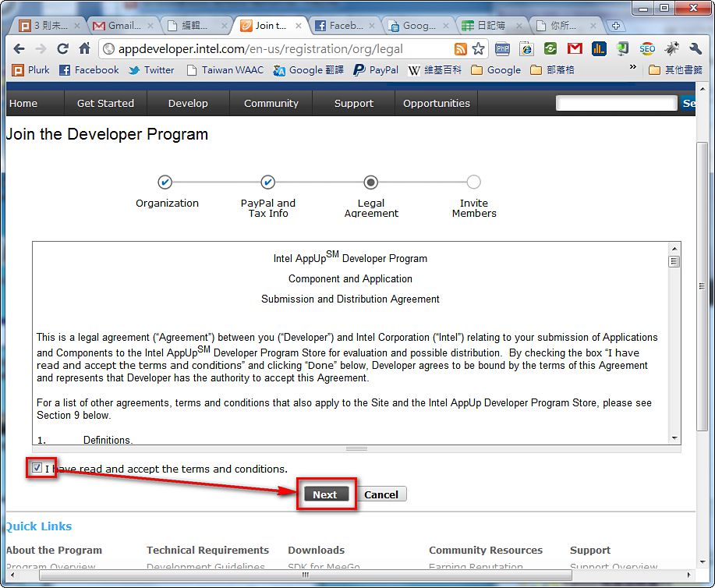
Task: Bookmark this page with the star icon
Action: point(478,49)
